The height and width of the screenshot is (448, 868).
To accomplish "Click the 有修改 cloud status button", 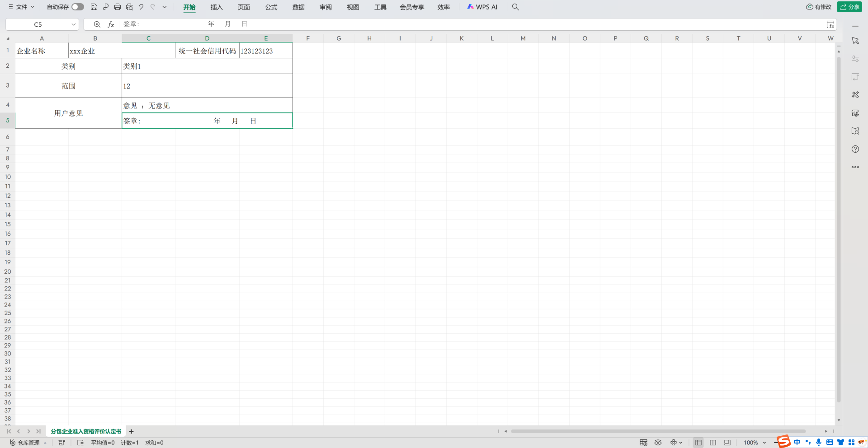I will click(x=819, y=7).
